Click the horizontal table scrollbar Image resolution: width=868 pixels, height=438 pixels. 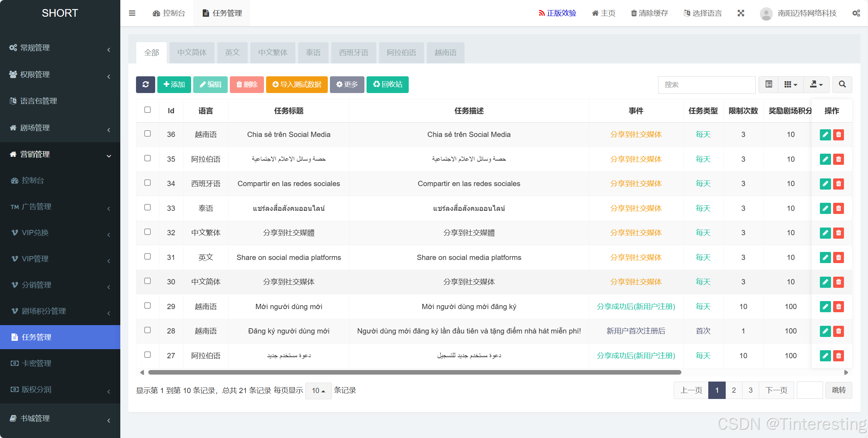pyautogui.click(x=414, y=372)
